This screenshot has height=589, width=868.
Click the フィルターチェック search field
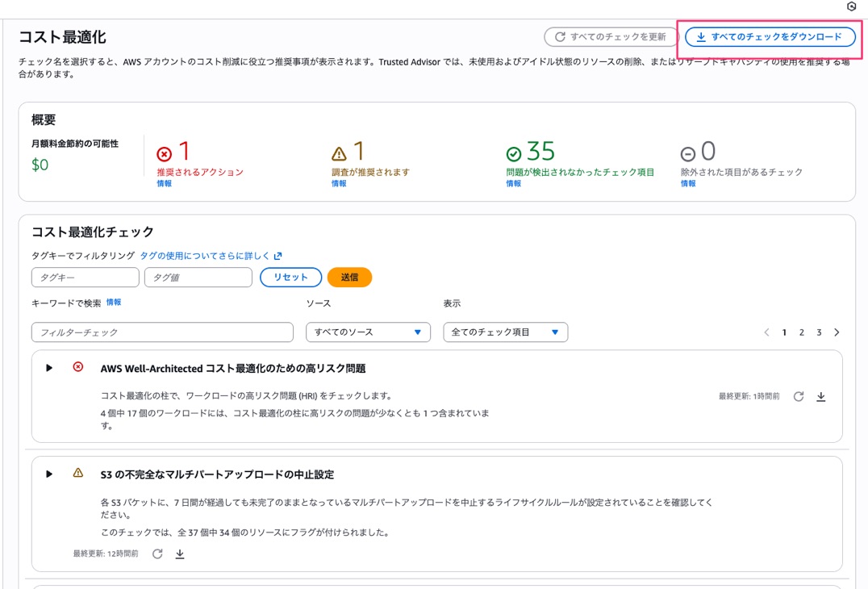[161, 332]
